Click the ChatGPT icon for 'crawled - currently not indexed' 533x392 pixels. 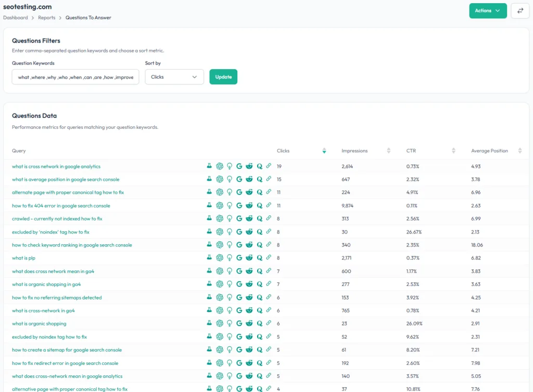(220, 218)
